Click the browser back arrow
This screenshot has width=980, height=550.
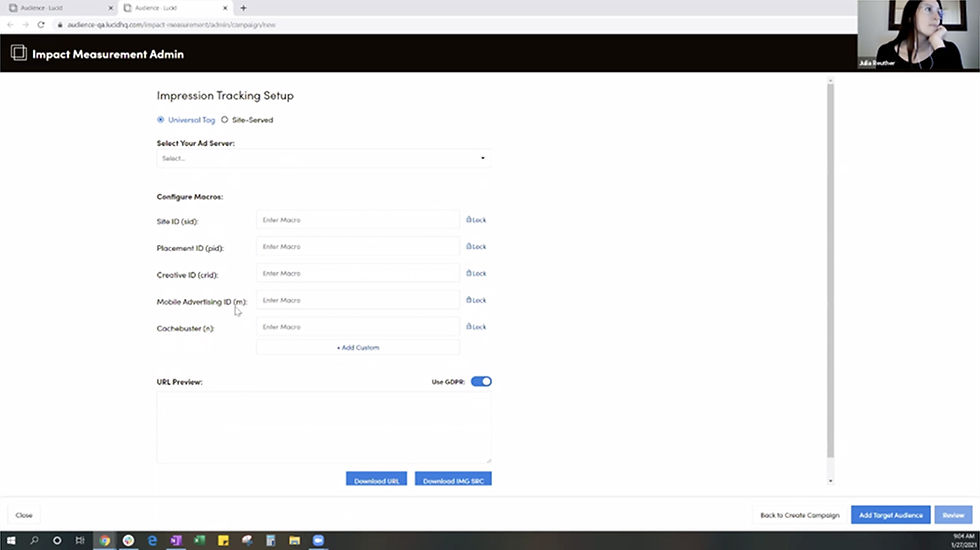pyautogui.click(x=10, y=25)
